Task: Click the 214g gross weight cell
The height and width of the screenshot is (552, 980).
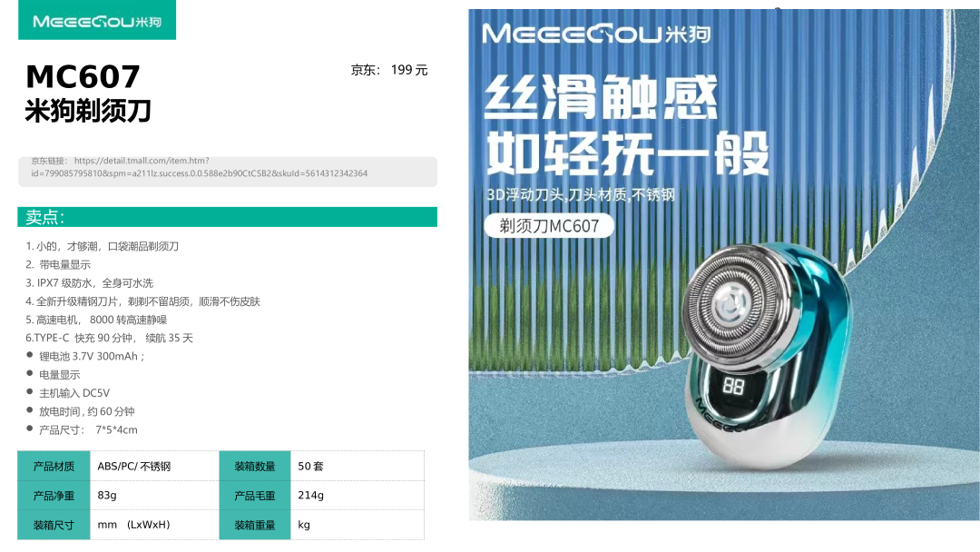Action: (x=358, y=495)
